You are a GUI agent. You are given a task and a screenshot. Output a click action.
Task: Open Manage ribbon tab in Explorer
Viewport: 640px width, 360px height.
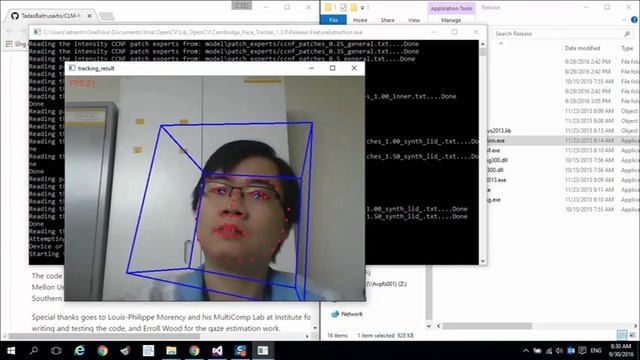[x=451, y=20]
